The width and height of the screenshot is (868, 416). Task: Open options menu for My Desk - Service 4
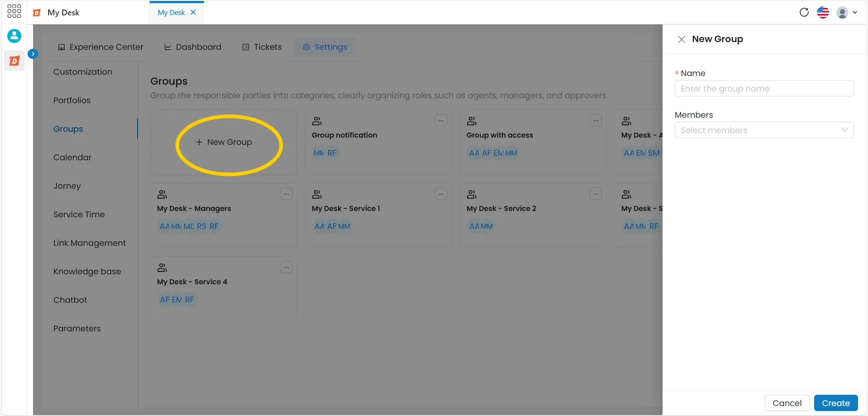(286, 267)
